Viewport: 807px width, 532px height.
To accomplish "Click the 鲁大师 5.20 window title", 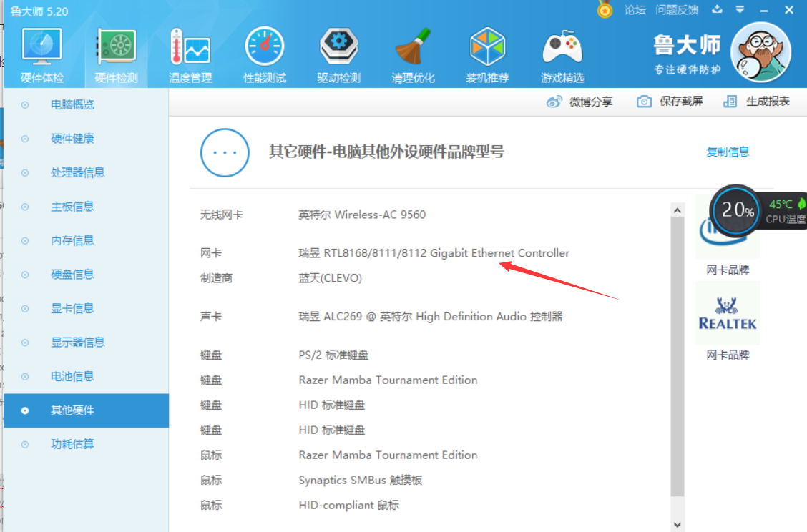I will click(39, 11).
